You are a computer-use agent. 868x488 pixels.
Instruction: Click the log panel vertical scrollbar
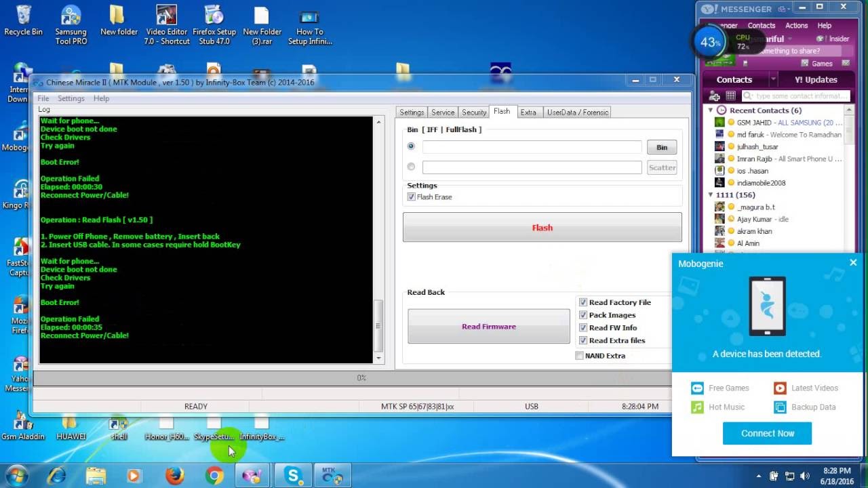(x=378, y=240)
